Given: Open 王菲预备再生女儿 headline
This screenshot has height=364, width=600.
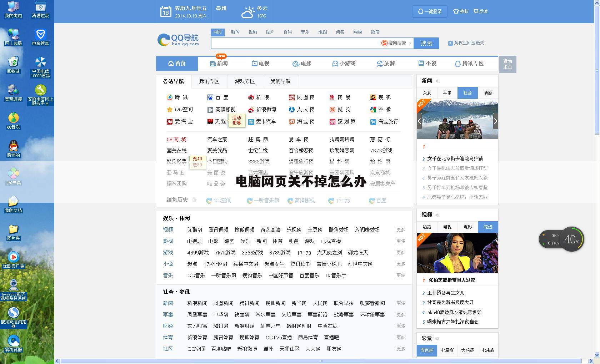Looking at the screenshot, I should (x=446, y=293).
